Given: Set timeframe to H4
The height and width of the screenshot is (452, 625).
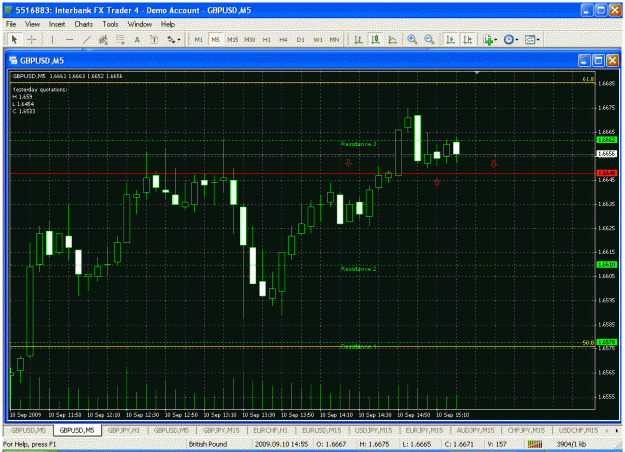Looking at the screenshot, I should click(x=283, y=39).
